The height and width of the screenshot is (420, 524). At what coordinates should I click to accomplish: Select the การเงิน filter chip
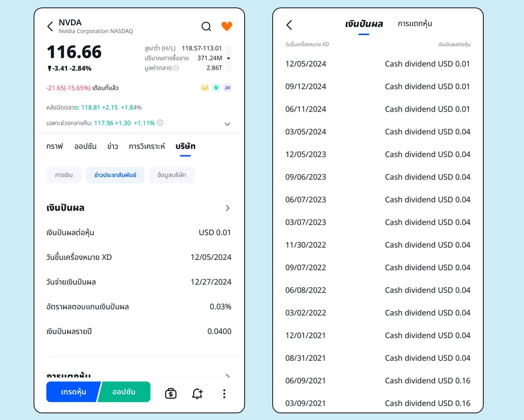click(64, 175)
